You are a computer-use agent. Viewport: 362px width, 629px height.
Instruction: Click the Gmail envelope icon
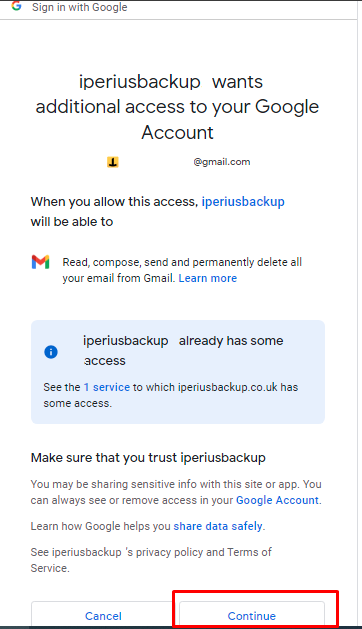tap(41, 262)
